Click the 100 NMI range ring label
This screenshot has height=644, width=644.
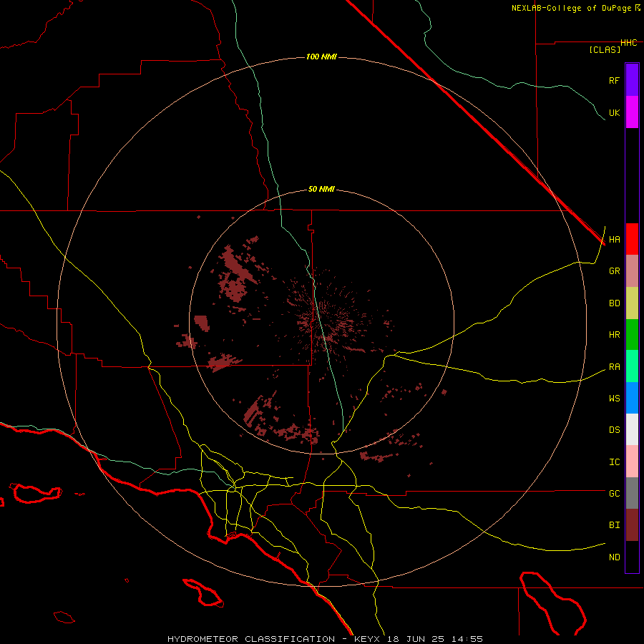pyautogui.click(x=321, y=57)
